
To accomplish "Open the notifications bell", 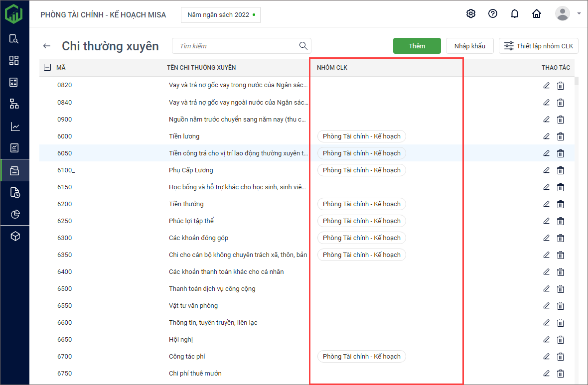I will pyautogui.click(x=515, y=14).
